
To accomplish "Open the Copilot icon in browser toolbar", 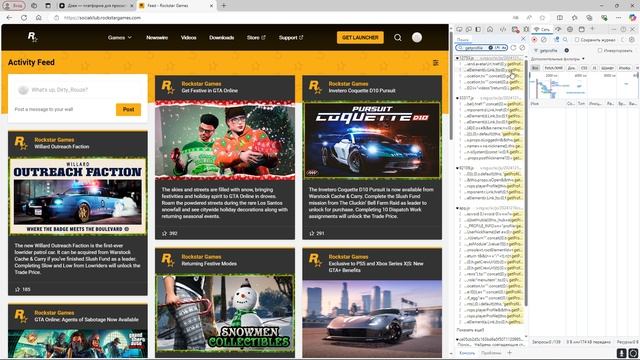I will point(632,18).
